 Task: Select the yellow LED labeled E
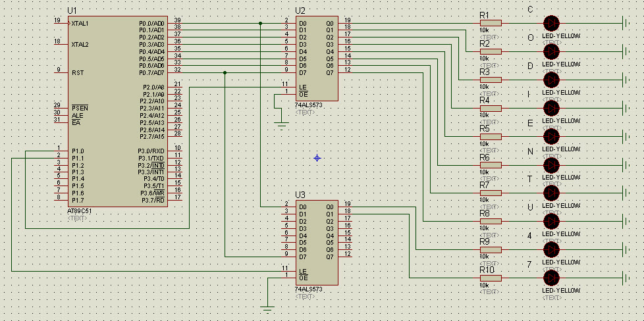pos(551,136)
